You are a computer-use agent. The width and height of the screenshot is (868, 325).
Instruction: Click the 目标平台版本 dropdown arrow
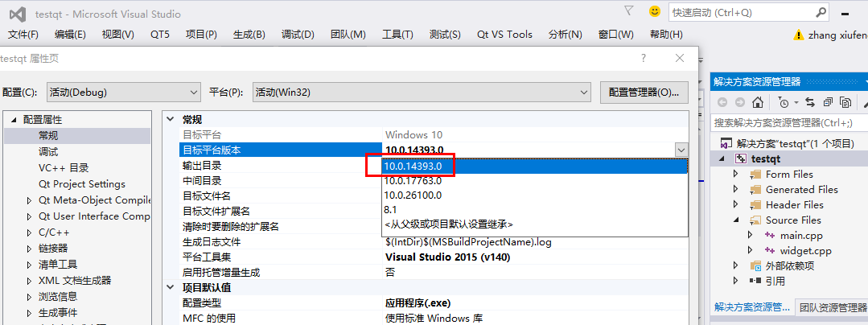[x=681, y=150]
